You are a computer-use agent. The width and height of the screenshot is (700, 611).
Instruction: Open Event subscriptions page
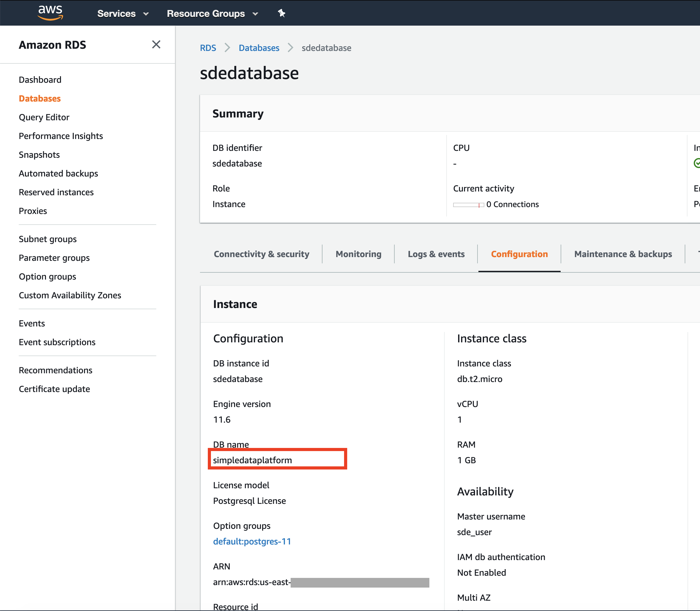[57, 342]
